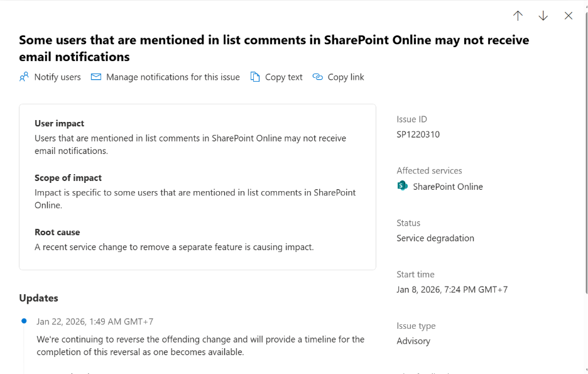The width and height of the screenshot is (588, 374).
Task: Go to the next issue with down arrow
Action: (x=543, y=16)
